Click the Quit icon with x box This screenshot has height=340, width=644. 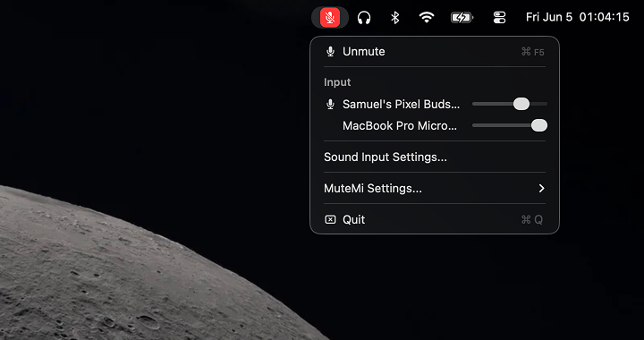click(330, 220)
